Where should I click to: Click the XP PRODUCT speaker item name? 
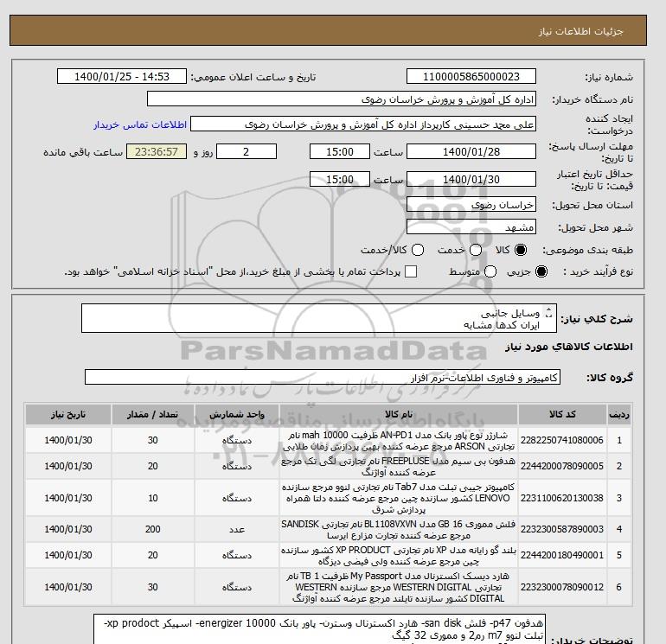click(399, 555)
